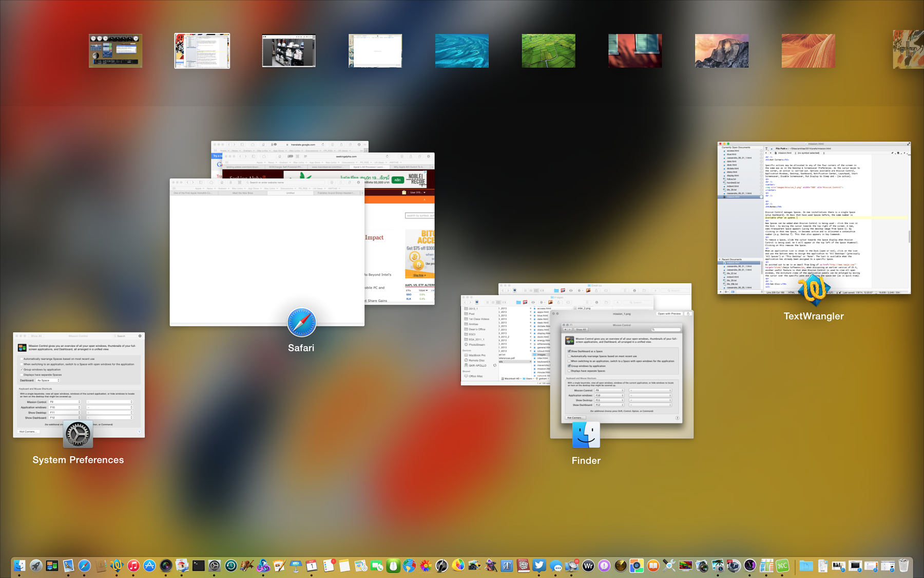Open Application windows mouse shortcut popup
This screenshot has height=578, width=924.
pos(109,407)
